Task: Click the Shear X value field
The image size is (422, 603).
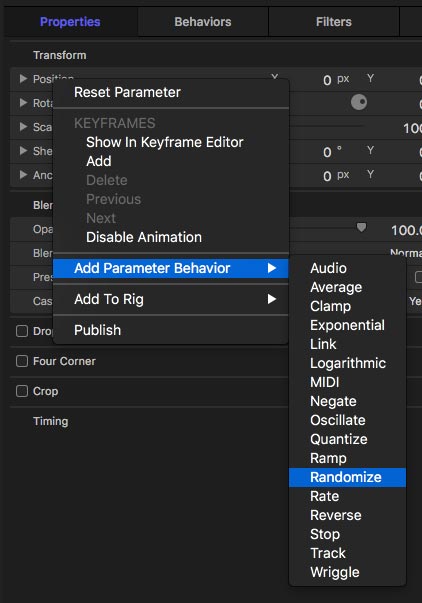Action: pos(327,152)
